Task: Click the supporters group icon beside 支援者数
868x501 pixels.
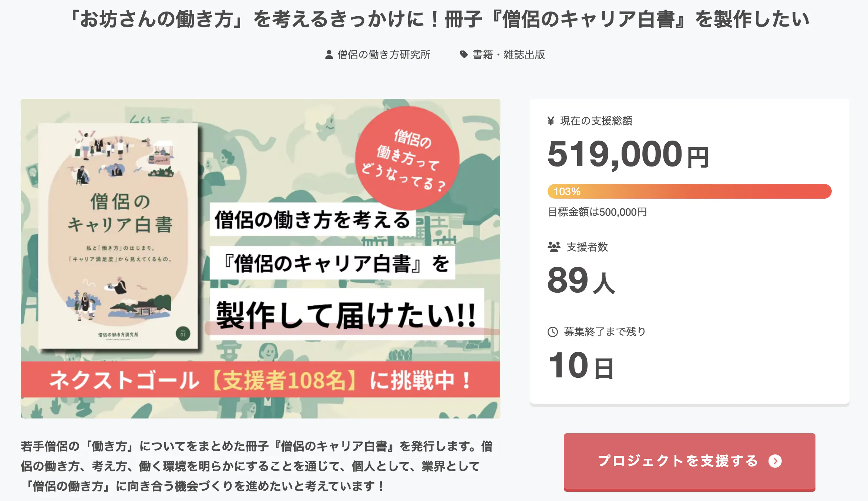Action: 554,247
